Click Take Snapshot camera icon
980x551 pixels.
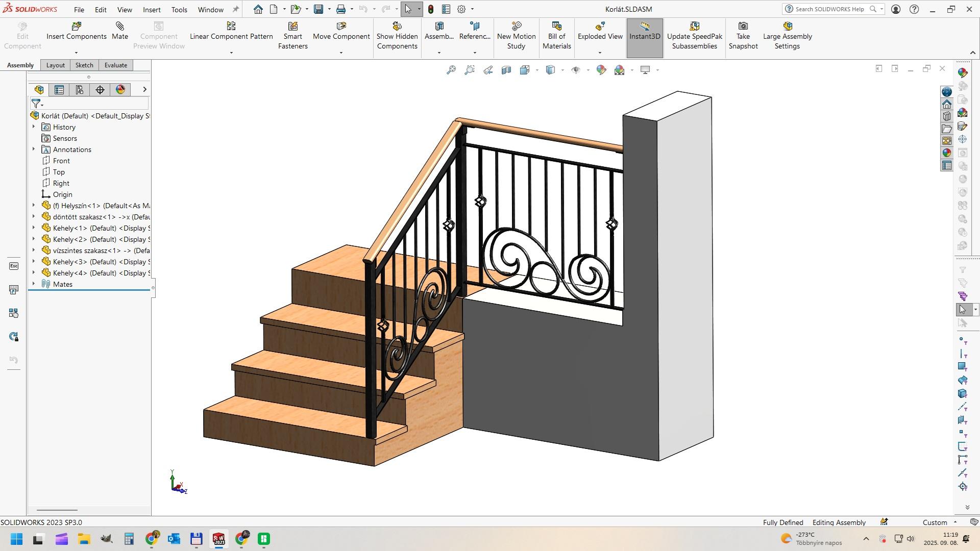[743, 27]
